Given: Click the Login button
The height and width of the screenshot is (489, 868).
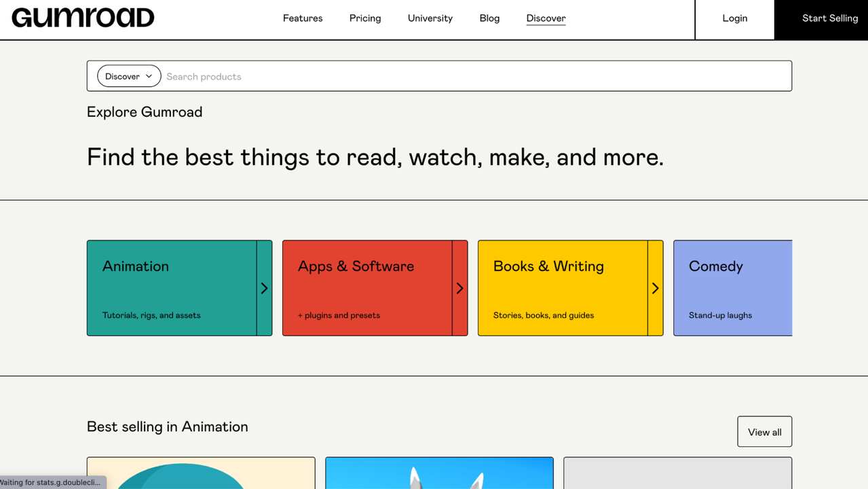Looking at the screenshot, I should click(x=734, y=18).
